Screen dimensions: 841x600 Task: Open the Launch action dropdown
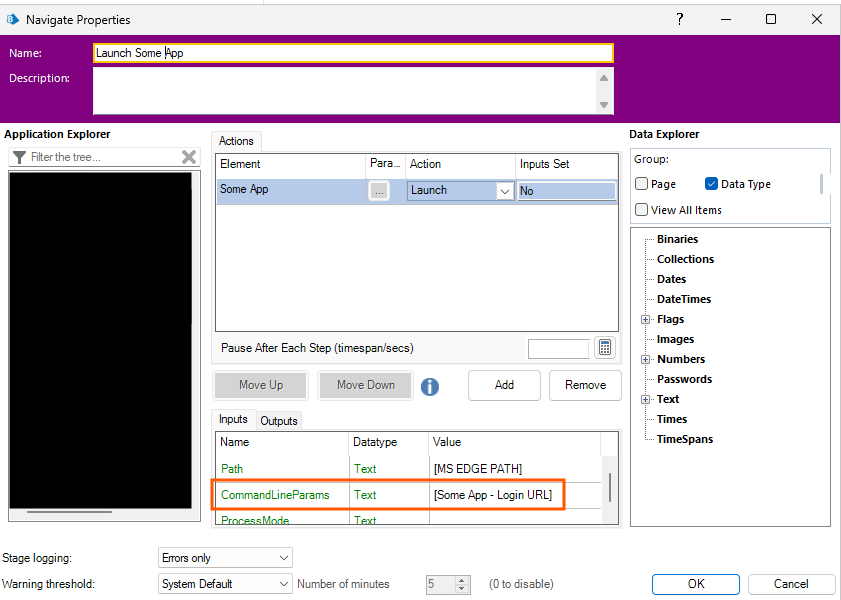pyautogui.click(x=505, y=189)
